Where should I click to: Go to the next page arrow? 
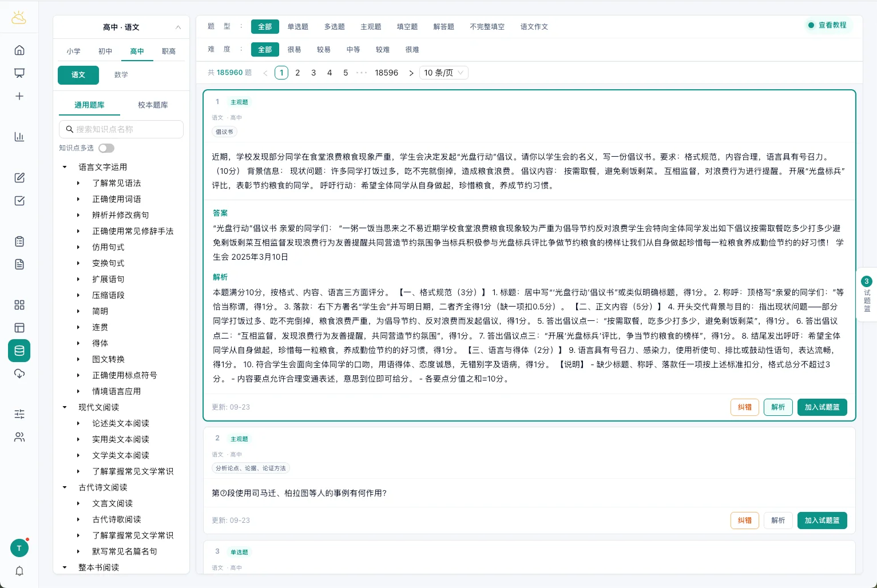(x=411, y=73)
